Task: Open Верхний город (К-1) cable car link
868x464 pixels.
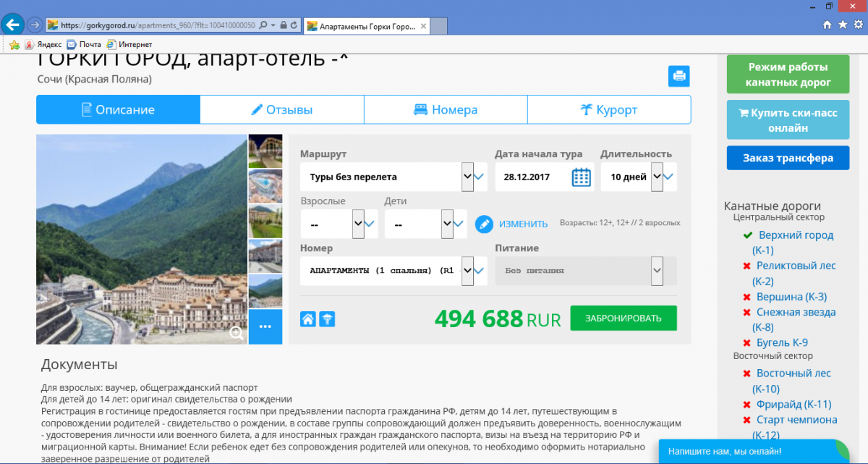Action: (793, 242)
